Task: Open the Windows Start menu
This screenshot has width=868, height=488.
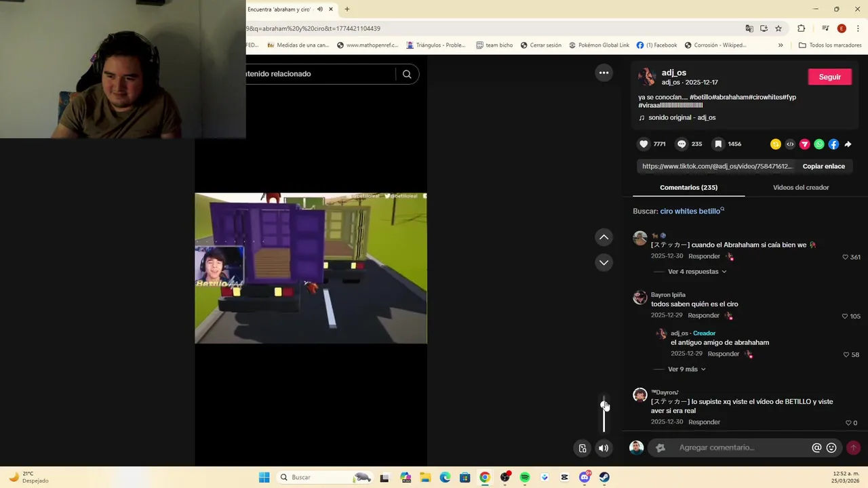Action: point(264,477)
